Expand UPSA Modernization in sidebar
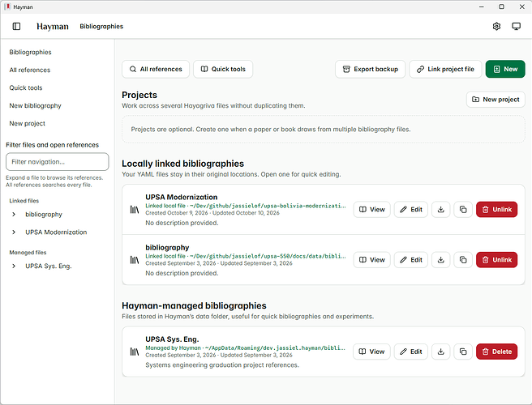The width and height of the screenshot is (532, 405). [x=14, y=232]
